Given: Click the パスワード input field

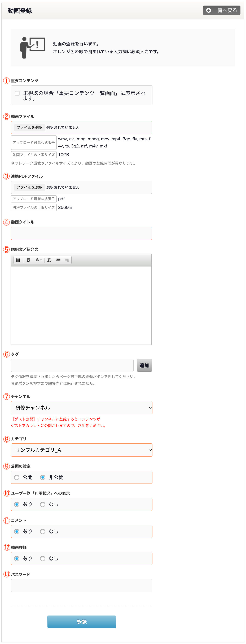Looking at the screenshot, I should coord(82,586).
